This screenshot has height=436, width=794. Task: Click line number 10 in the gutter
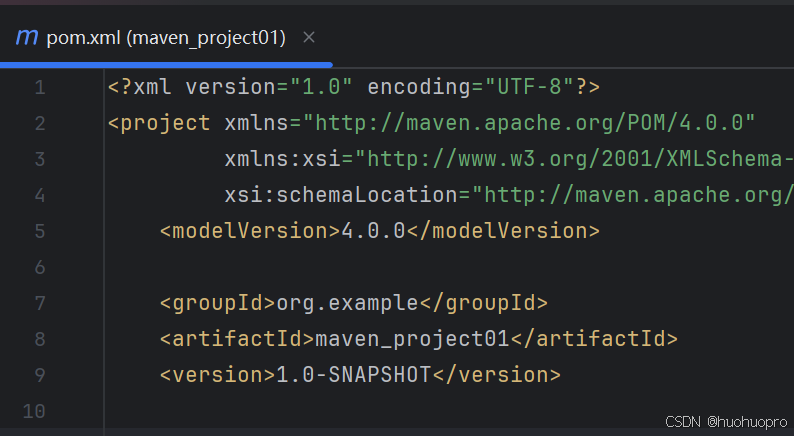click(34, 411)
